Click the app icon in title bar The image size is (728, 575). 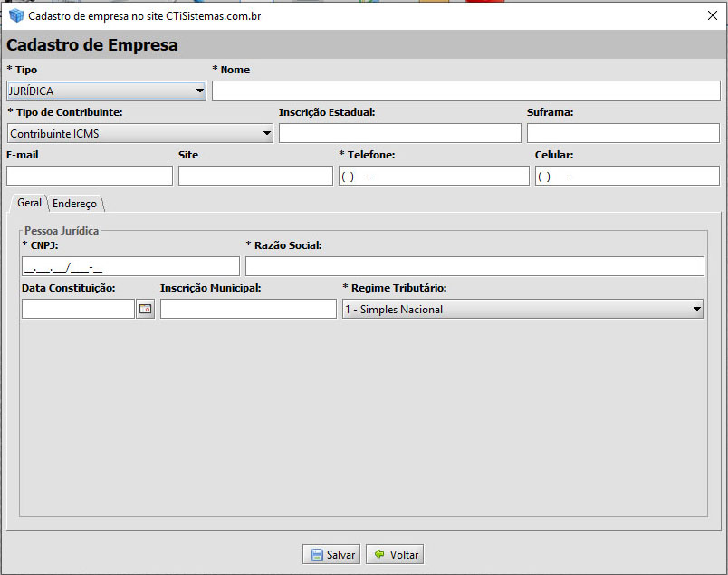pyautogui.click(x=16, y=15)
